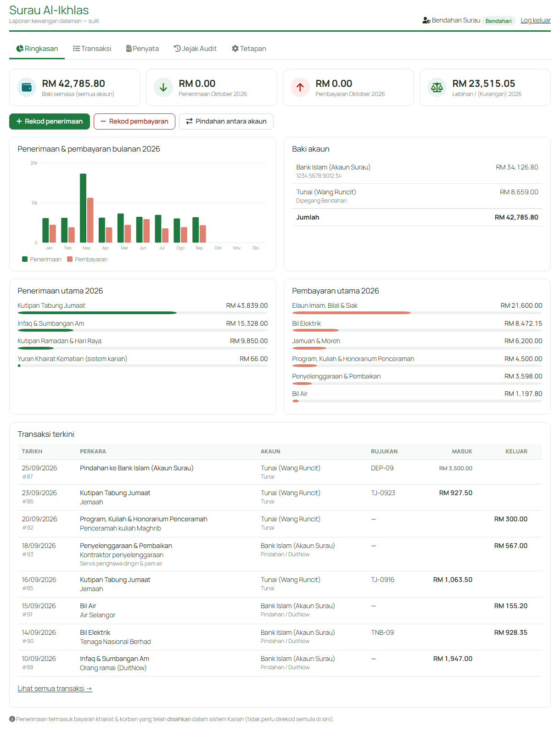The height and width of the screenshot is (734, 560).
Task: Click the RUJUKAN column header
Action: [x=384, y=452]
